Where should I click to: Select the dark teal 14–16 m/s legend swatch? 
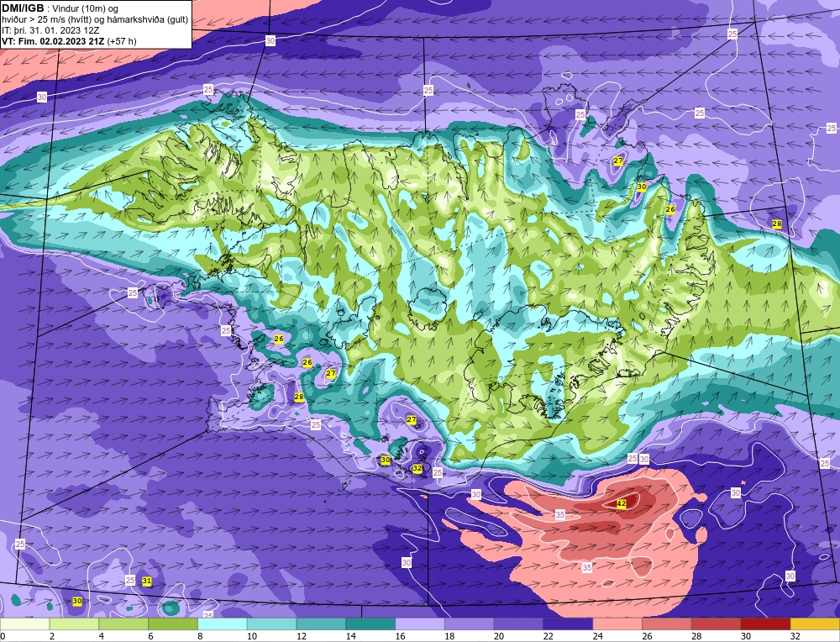370,624
